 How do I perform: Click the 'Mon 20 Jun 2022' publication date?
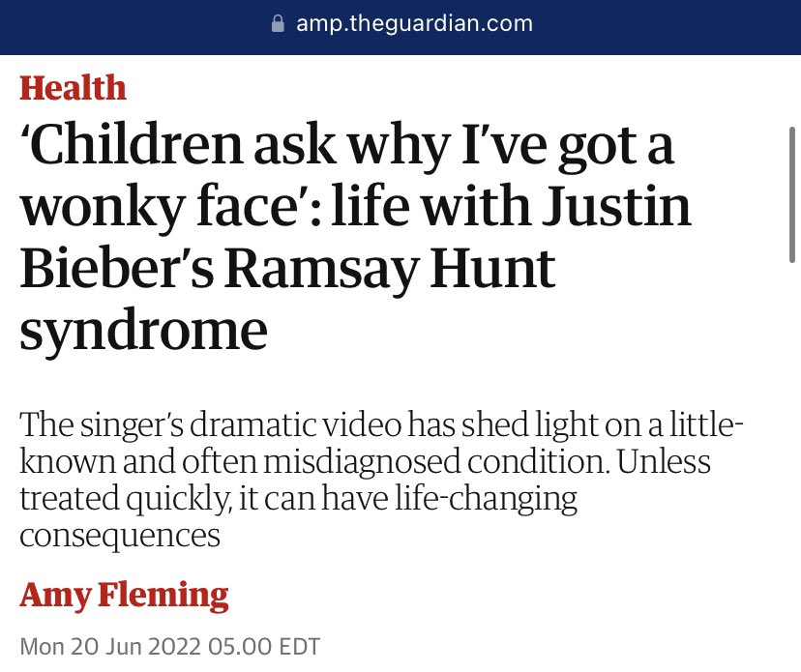(110, 647)
